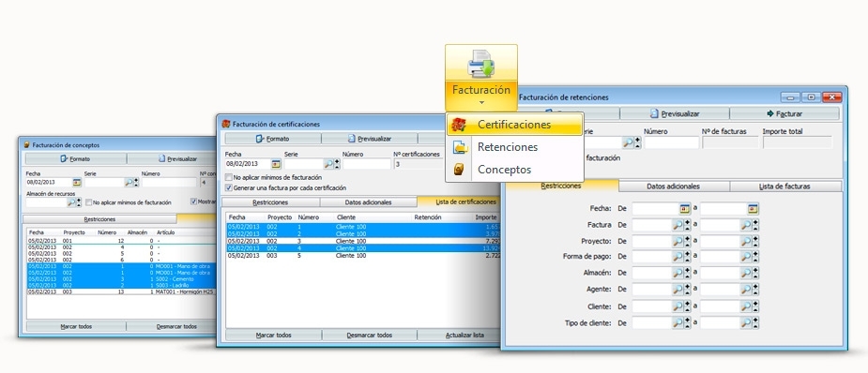
Task: Check 'No aplicar mínimos' in certificaciones window
Action: pyautogui.click(x=229, y=178)
